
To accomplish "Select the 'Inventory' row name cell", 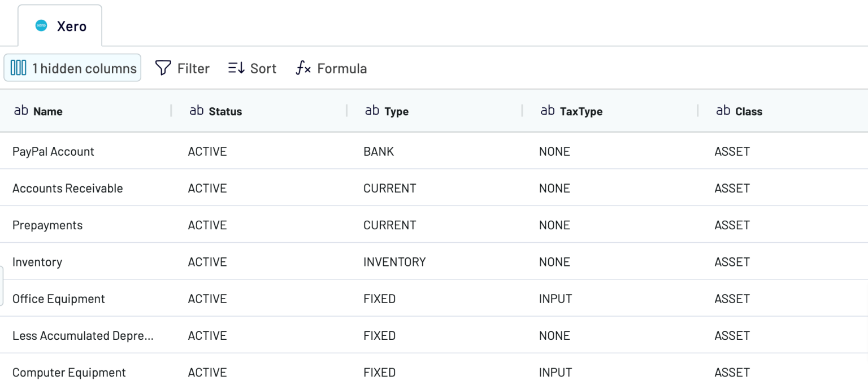I will click(x=37, y=262).
